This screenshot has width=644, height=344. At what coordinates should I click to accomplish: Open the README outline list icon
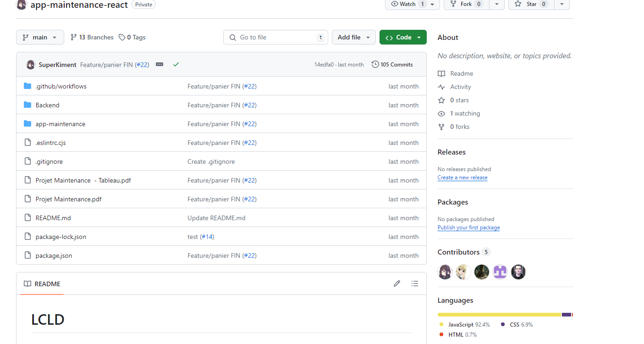point(415,283)
